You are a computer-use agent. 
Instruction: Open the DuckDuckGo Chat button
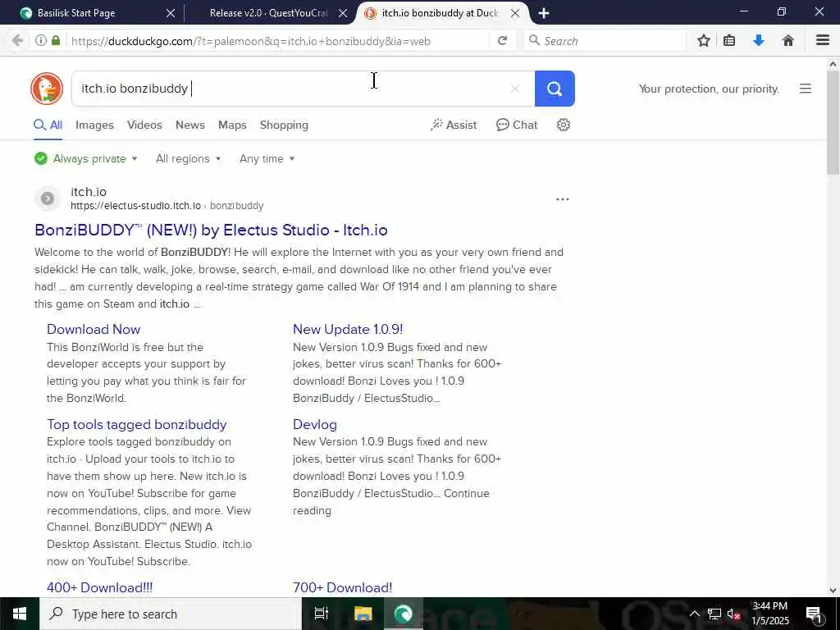coord(517,125)
